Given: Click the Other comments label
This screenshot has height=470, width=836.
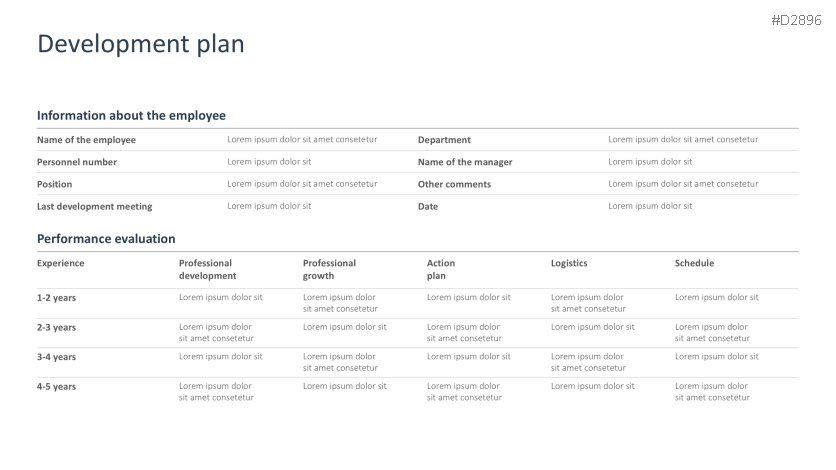Looking at the screenshot, I should [454, 184].
